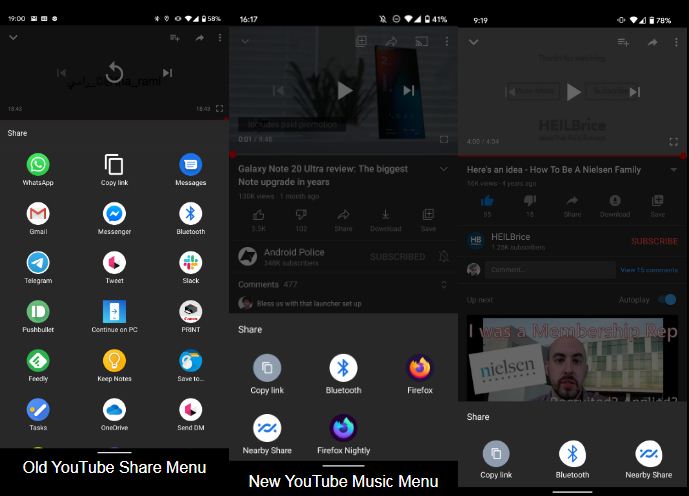Toggle fullscreen on Galaxy Note video
The image size is (689, 496).
(x=444, y=139)
